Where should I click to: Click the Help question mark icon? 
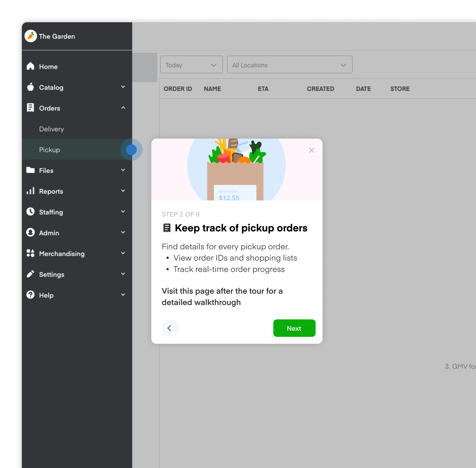coord(30,295)
